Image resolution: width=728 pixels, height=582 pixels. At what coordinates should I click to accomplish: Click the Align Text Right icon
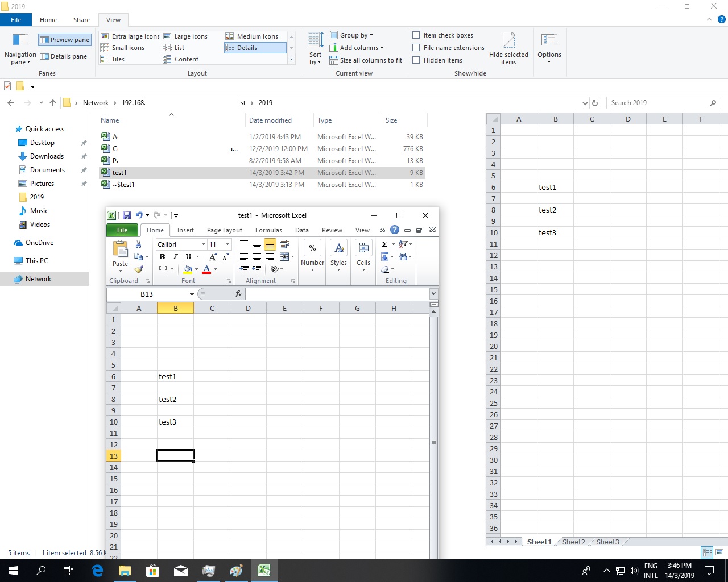point(270,257)
